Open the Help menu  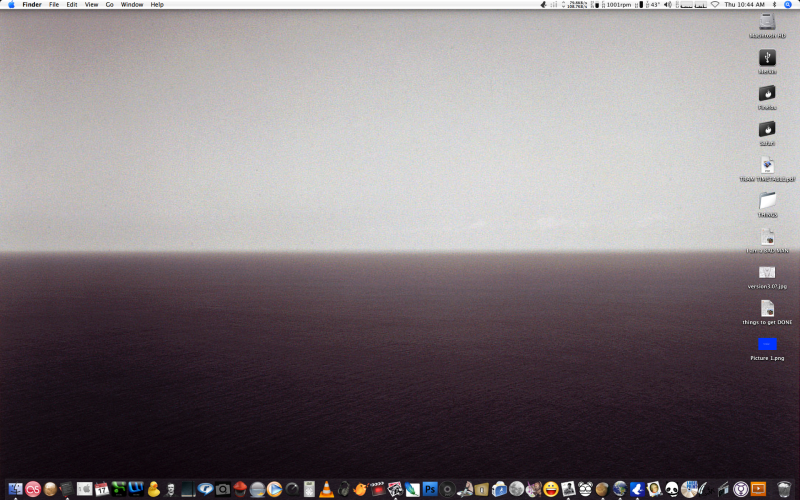[x=157, y=5]
